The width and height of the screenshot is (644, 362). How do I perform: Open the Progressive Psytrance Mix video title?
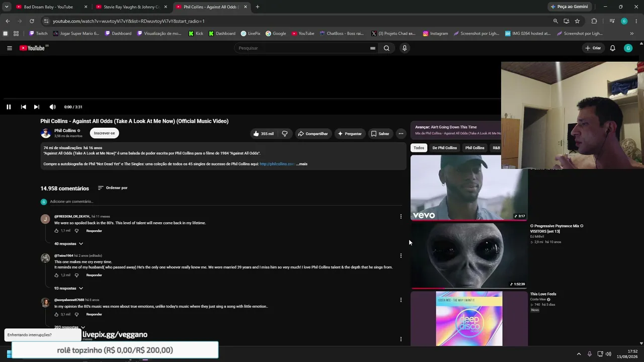pyautogui.click(x=556, y=228)
